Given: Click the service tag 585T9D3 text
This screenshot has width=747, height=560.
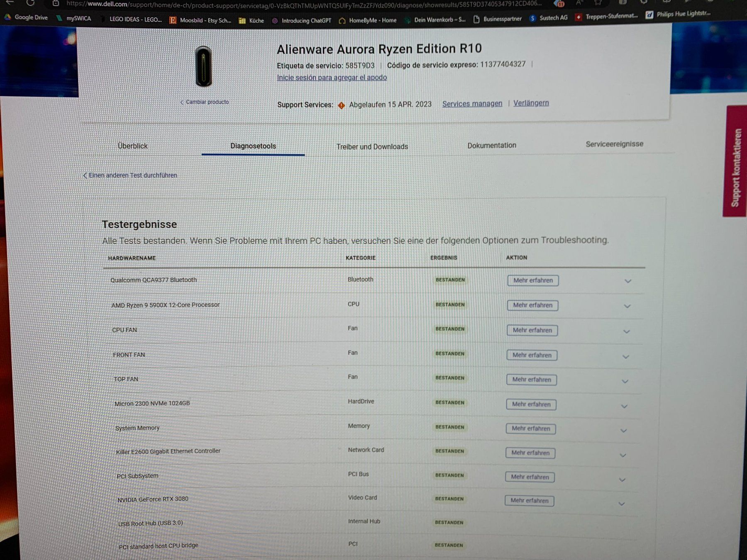Looking at the screenshot, I should (x=360, y=66).
